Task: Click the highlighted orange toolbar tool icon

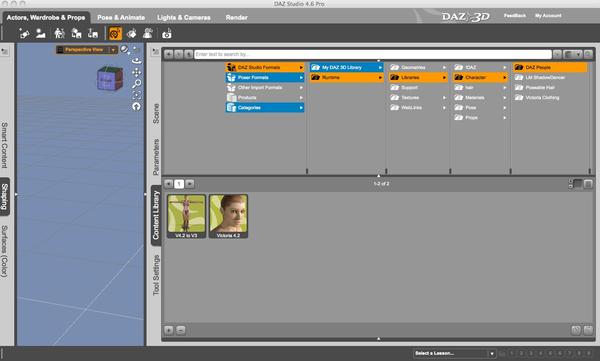Action: pos(114,34)
